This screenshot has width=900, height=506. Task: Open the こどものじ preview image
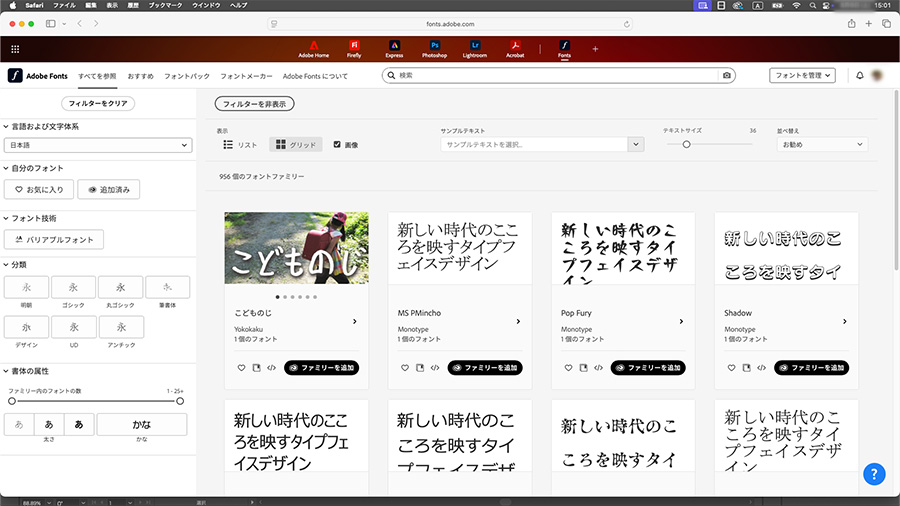click(297, 248)
